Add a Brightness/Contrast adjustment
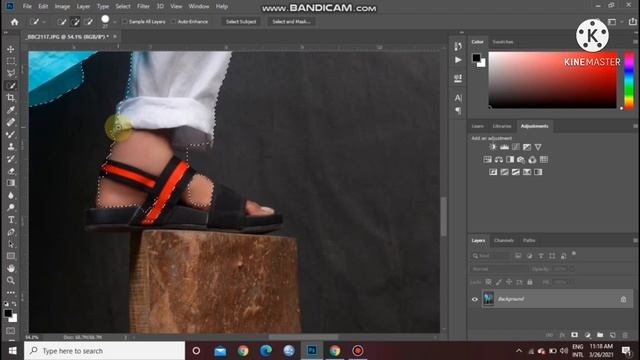Viewport: 640px width, 360px height. click(x=493, y=147)
